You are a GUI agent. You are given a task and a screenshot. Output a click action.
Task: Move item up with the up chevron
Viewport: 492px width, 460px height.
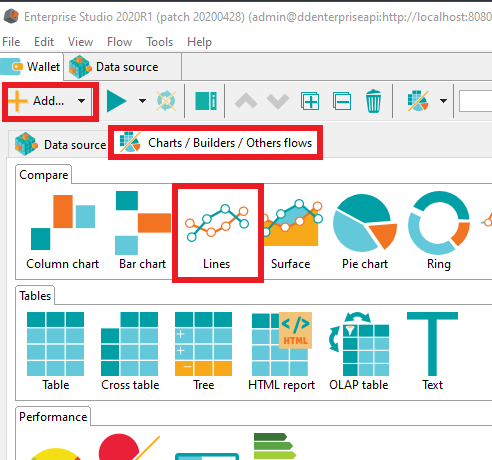(246, 101)
